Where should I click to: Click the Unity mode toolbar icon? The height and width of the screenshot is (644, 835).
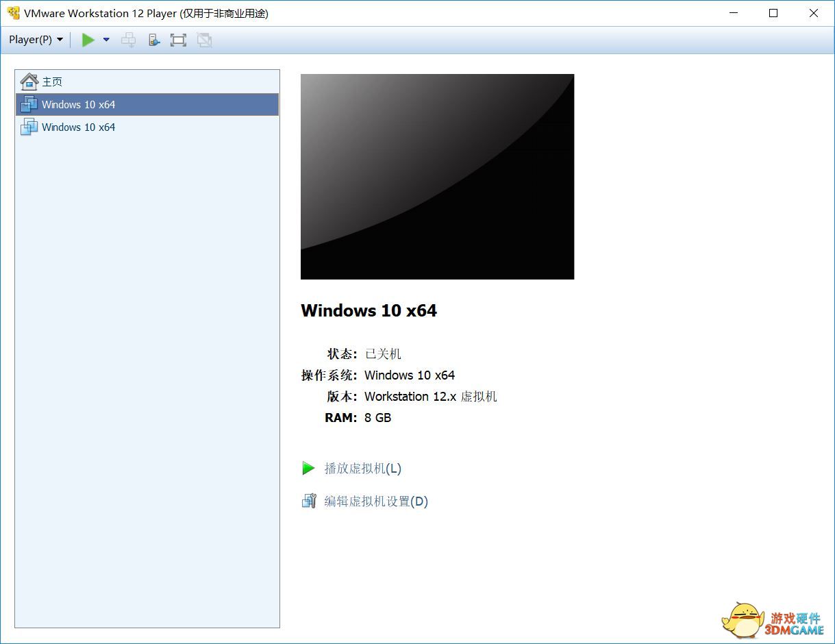[x=204, y=40]
